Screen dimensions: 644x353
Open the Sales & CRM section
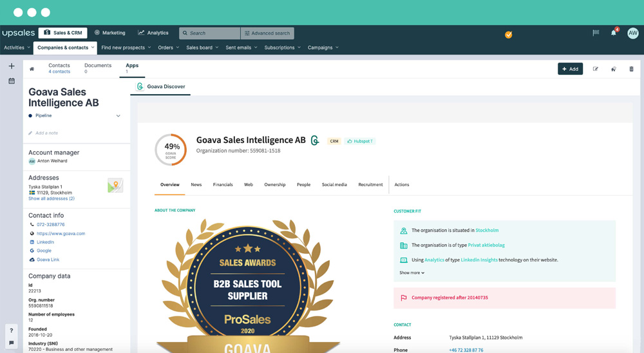click(x=63, y=33)
